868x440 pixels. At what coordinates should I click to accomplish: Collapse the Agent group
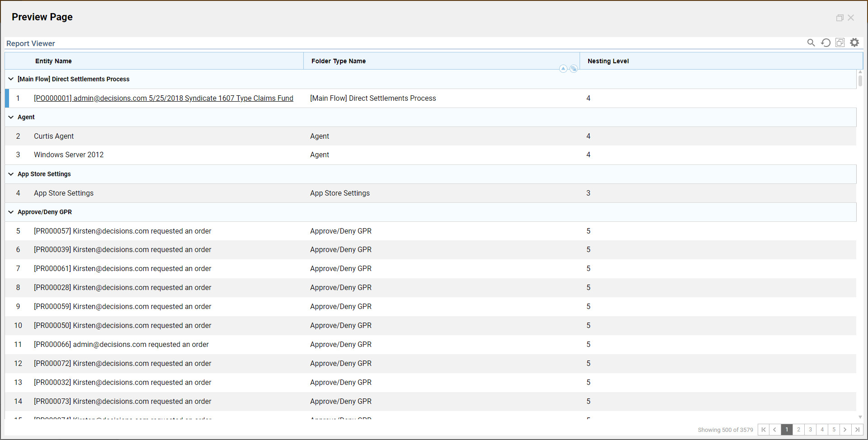(x=11, y=117)
